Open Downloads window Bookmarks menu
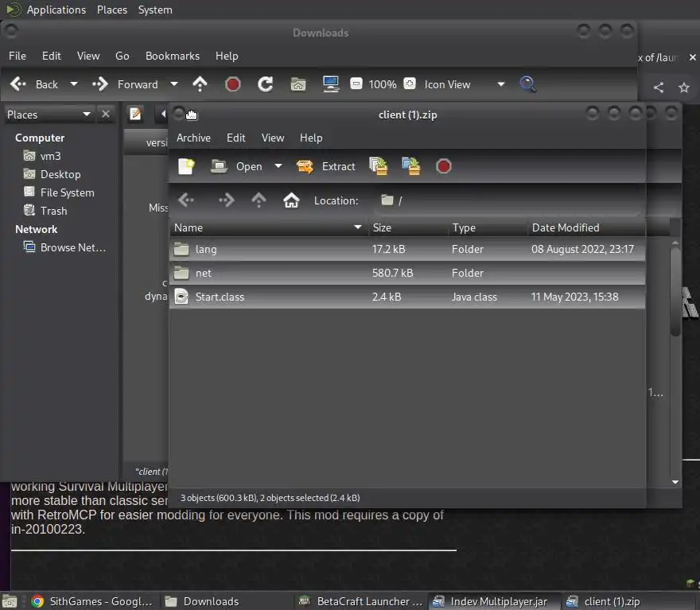The image size is (700, 610). pos(173,56)
